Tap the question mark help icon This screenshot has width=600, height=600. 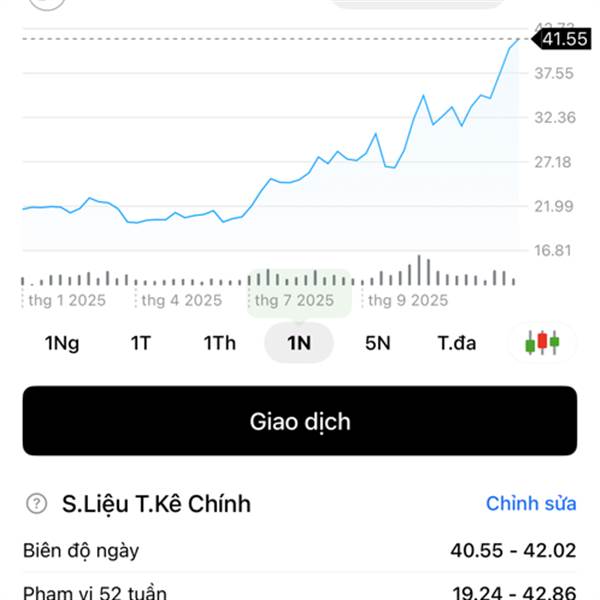coord(38,503)
